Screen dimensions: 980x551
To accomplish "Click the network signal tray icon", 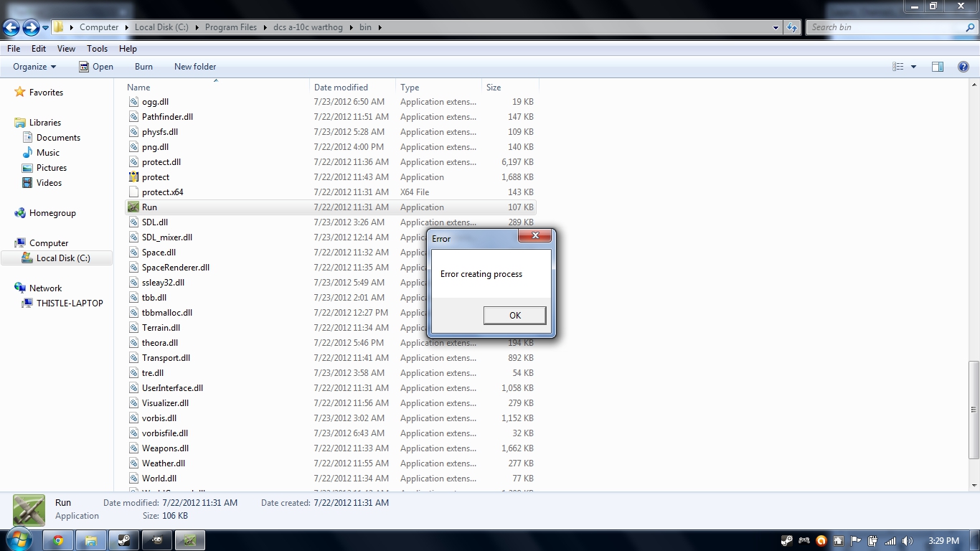I will pyautogui.click(x=890, y=541).
